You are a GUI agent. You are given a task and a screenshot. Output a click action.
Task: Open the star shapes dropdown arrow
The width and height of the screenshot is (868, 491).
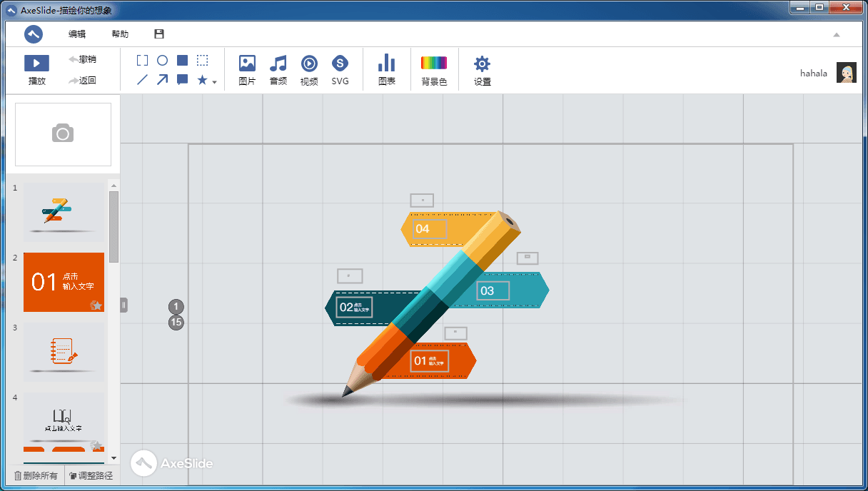(214, 82)
